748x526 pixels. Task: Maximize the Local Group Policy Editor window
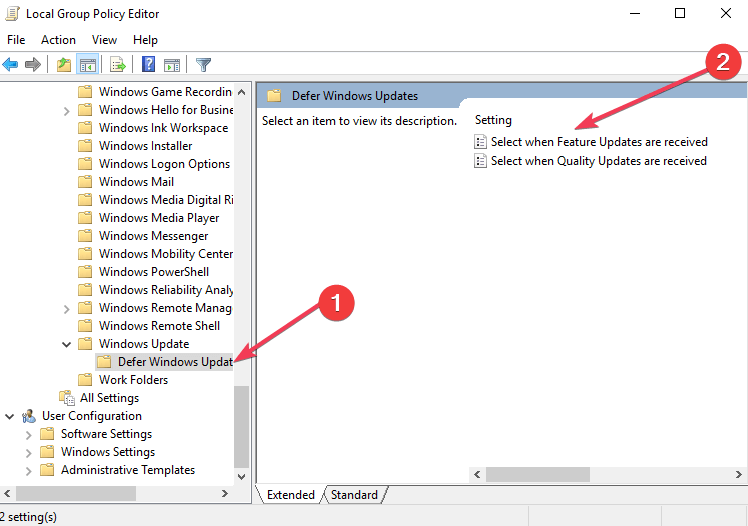click(x=680, y=13)
